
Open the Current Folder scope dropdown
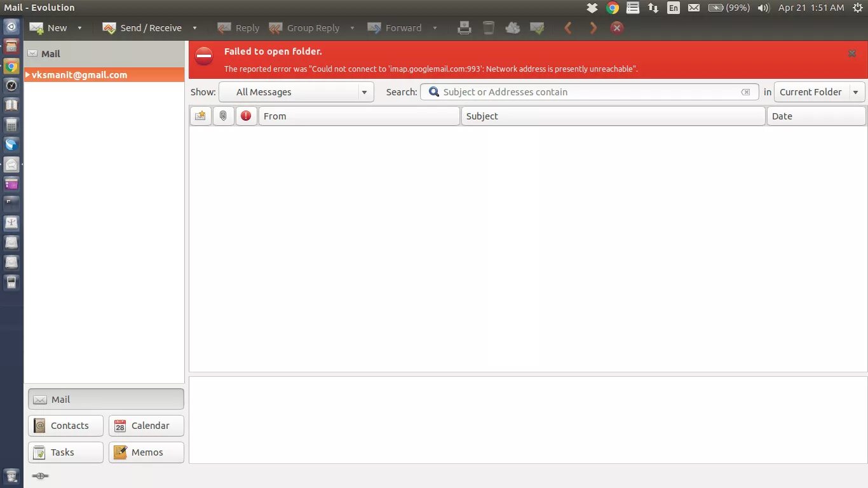coord(819,92)
